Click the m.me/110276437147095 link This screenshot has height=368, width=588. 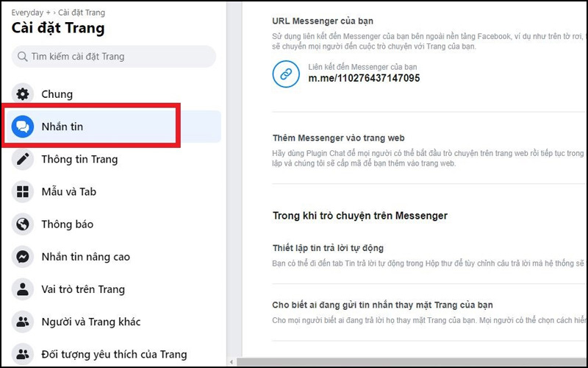pyautogui.click(x=364, y=78)
